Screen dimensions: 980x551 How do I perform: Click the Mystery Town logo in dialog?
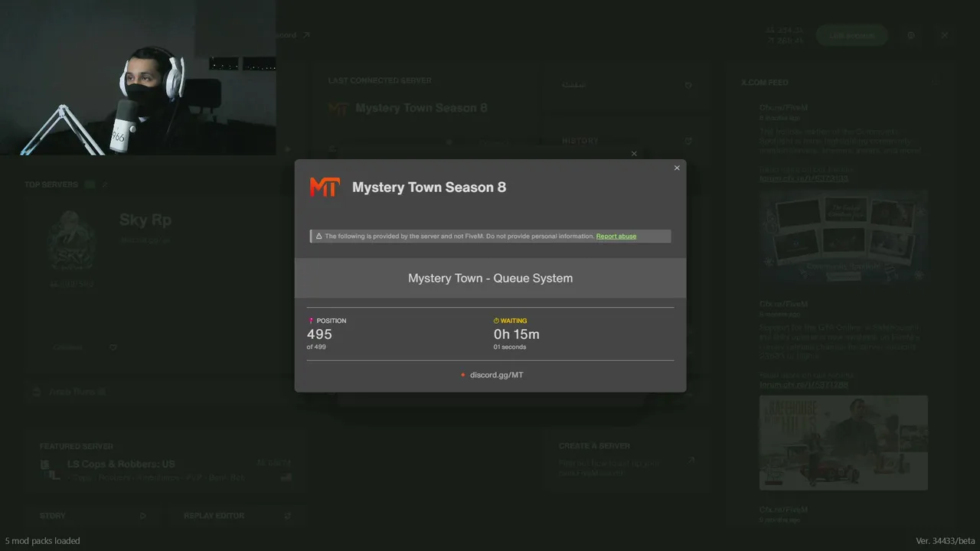tap(325, 187)
